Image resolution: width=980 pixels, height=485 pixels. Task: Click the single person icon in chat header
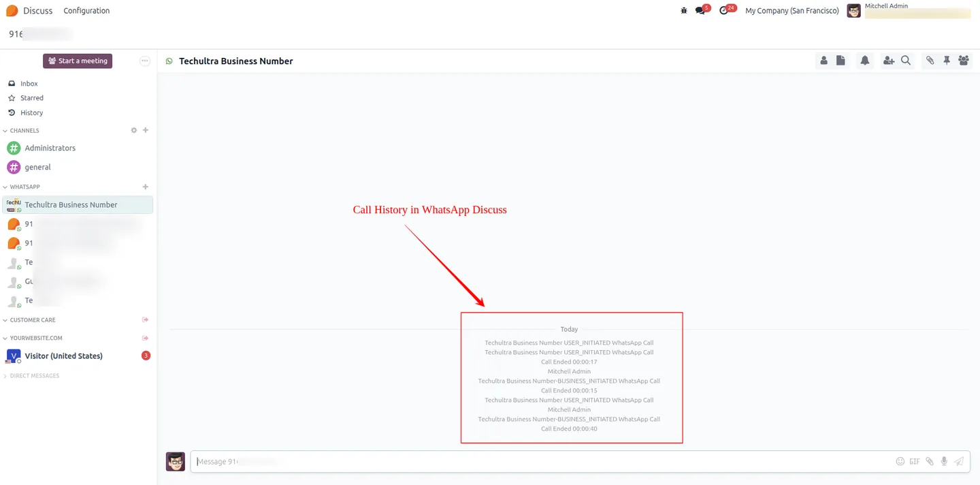pyautogui.click(x=823, y=61)
